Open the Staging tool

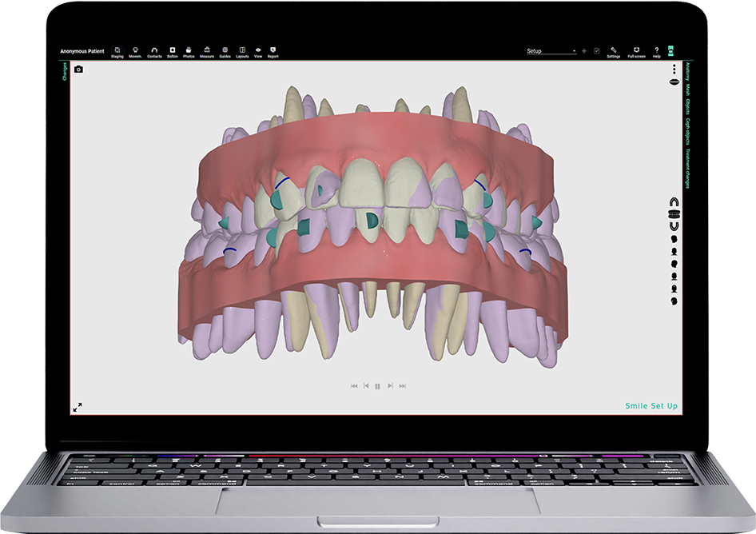pos(117,52)
